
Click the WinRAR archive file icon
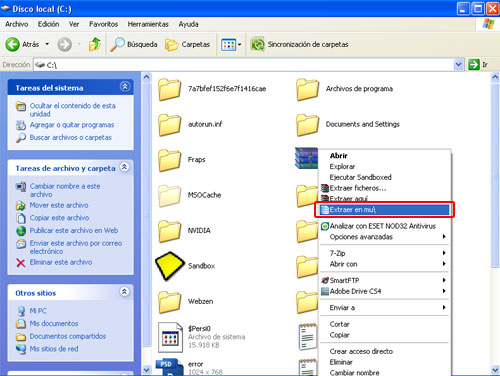point(306,158)
